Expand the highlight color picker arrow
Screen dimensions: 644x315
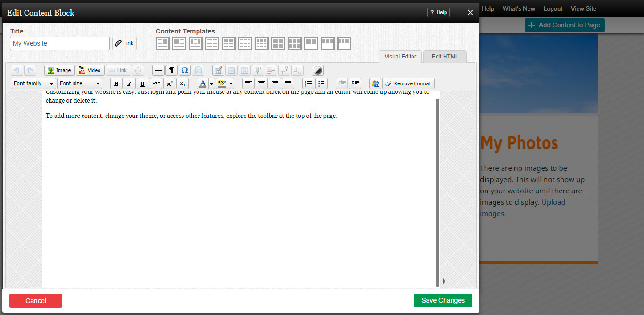pos(231,83)
